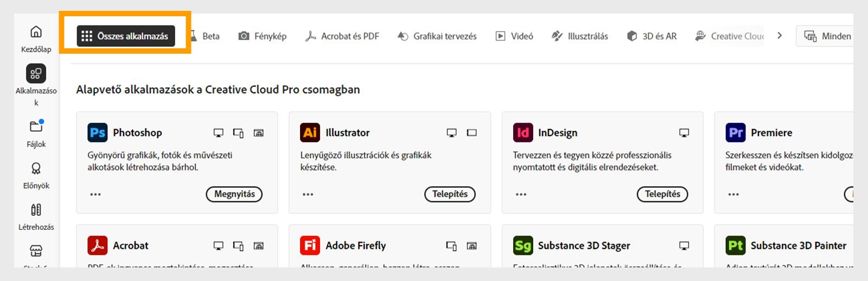868x281 pixels.
Task: Open InDesign's three-dot more options menu
Action: pyautogui.click(x=521, y=194)
